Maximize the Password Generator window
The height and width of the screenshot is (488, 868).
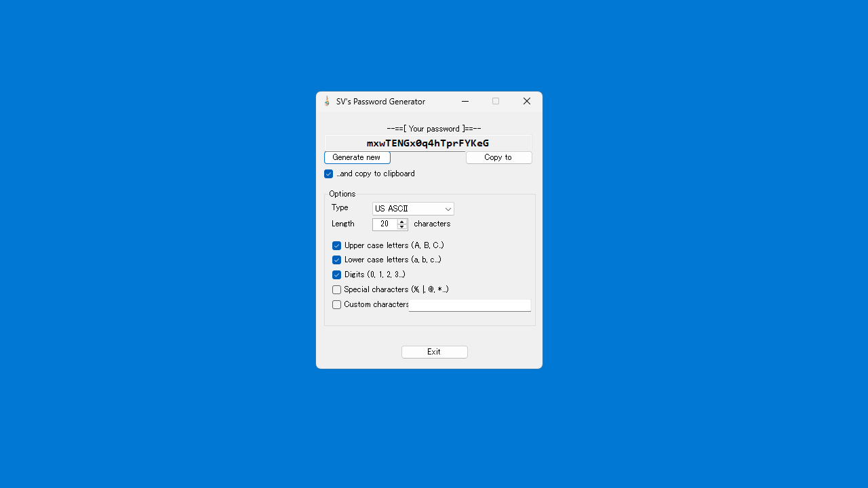click(496, 101)
